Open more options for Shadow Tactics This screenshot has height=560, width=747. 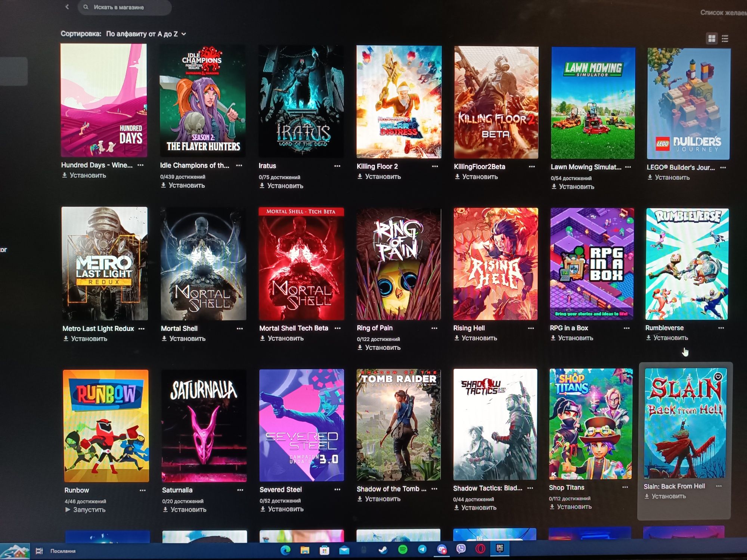530,488
